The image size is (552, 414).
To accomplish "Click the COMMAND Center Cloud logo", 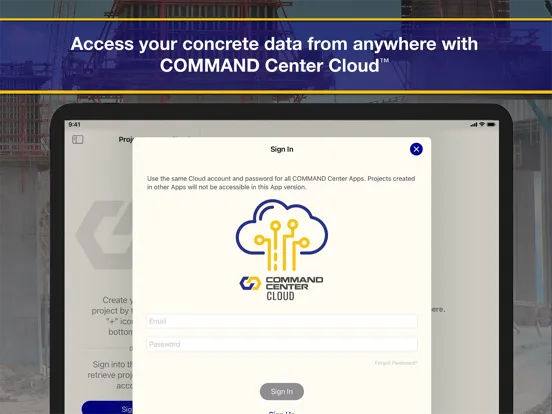I will 282,250.
